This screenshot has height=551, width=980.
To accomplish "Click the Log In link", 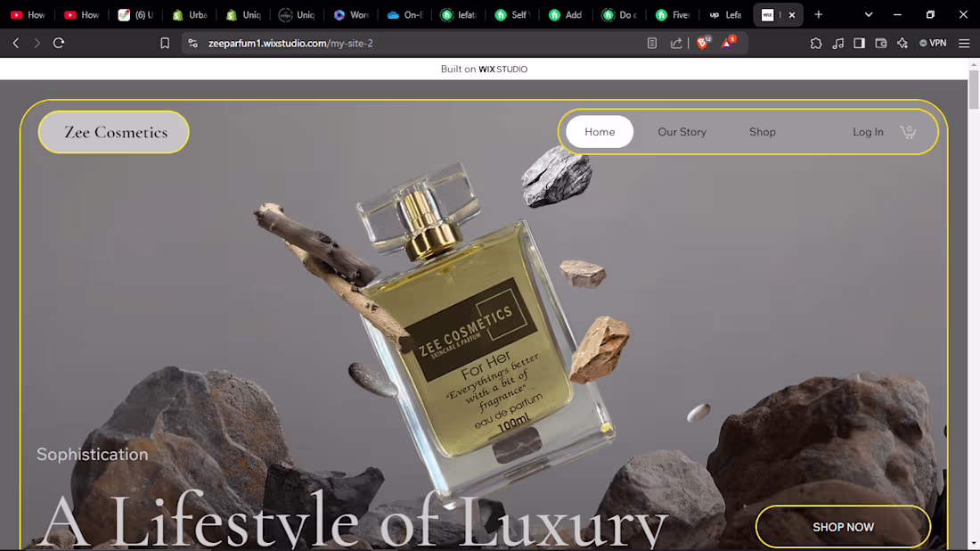I will (868, 132).
